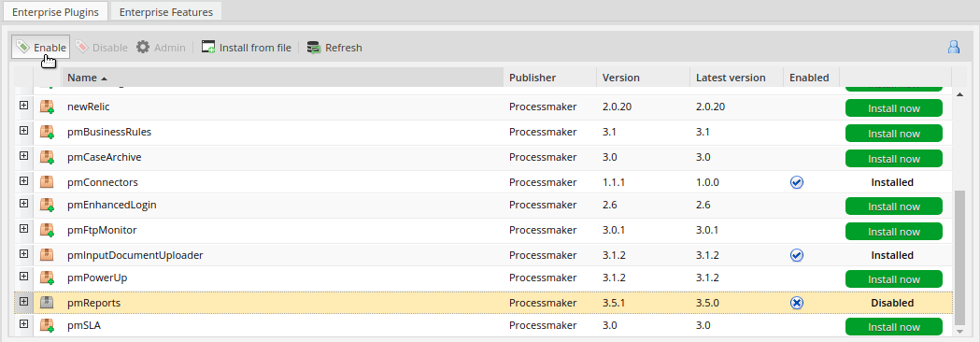Click the pmReports plugin package icon
The image size is (980, 342).
point(47,303)
